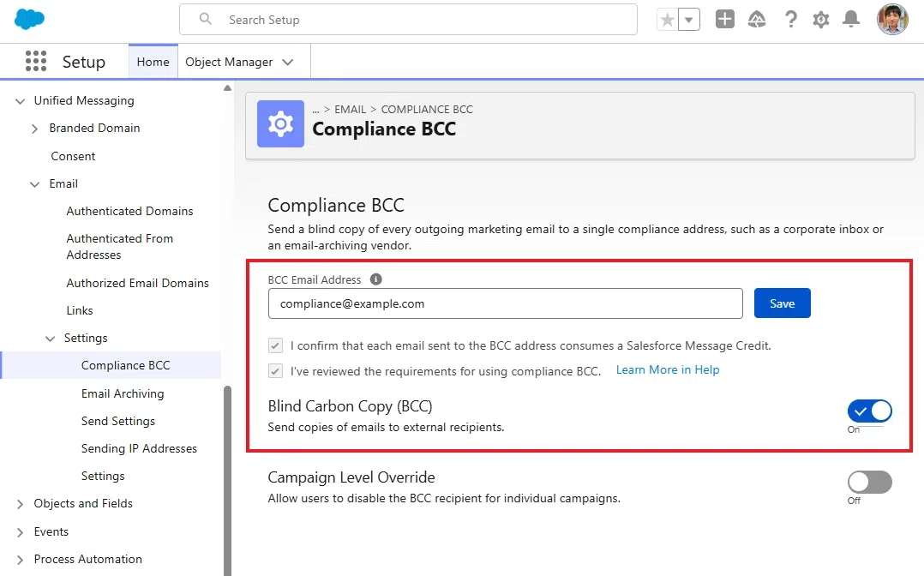Open the global actions plus icon
The width and height of the screenshot is (924, 576).
pos(725,20)
